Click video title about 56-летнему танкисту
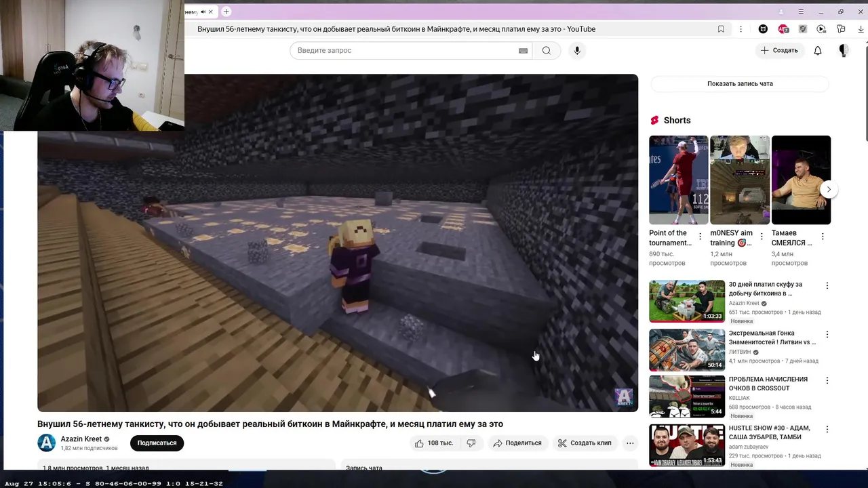This screenshot has height=488, width=868. pos(270,424)
